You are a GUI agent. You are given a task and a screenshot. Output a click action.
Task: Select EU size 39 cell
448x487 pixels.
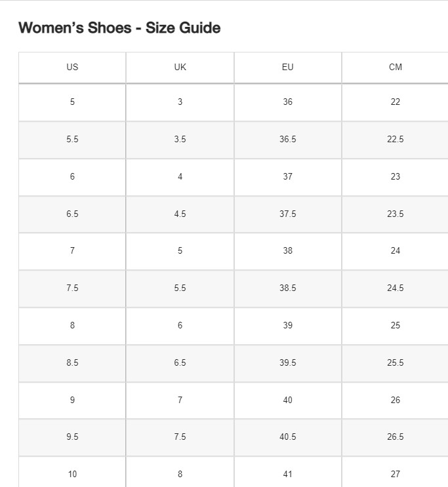click(x=287, y=326)
